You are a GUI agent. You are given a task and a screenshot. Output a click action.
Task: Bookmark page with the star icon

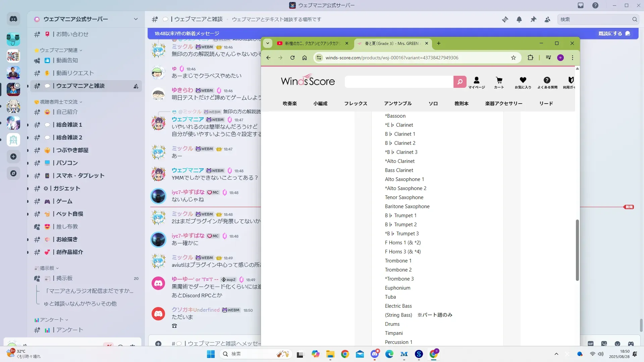[x=513, y=58]
